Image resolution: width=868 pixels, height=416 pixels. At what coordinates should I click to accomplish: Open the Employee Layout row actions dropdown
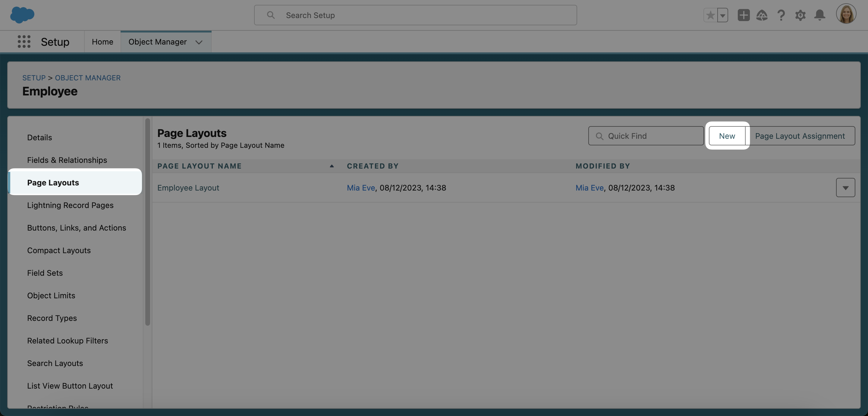coord(845,188)
